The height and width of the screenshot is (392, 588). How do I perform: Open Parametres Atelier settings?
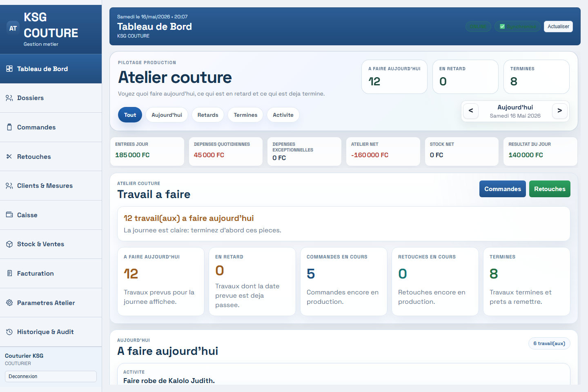pos(51,303)
